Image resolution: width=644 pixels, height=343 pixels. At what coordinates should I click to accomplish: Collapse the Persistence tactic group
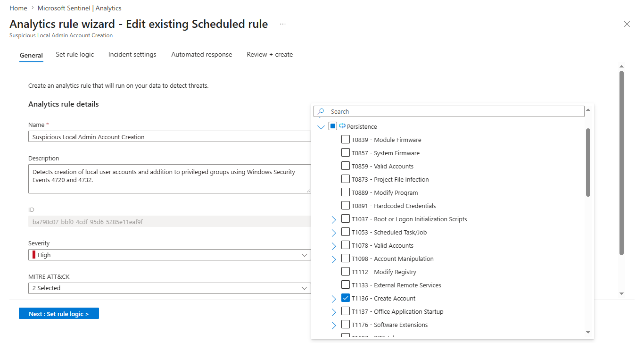[x=321, y=126]
